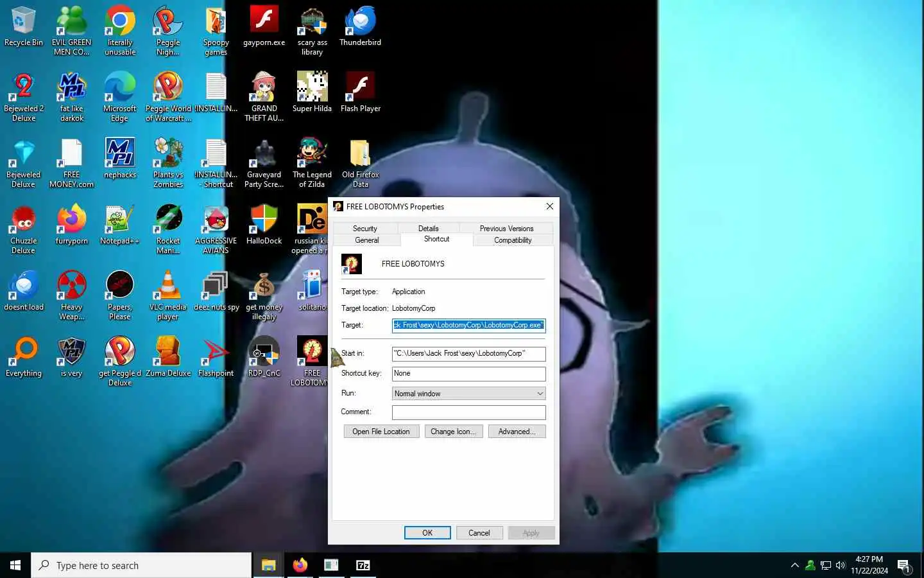Select the Notepad++ desktop icon
This screenshot has height=578, width=924.
[x=120, y=225]
